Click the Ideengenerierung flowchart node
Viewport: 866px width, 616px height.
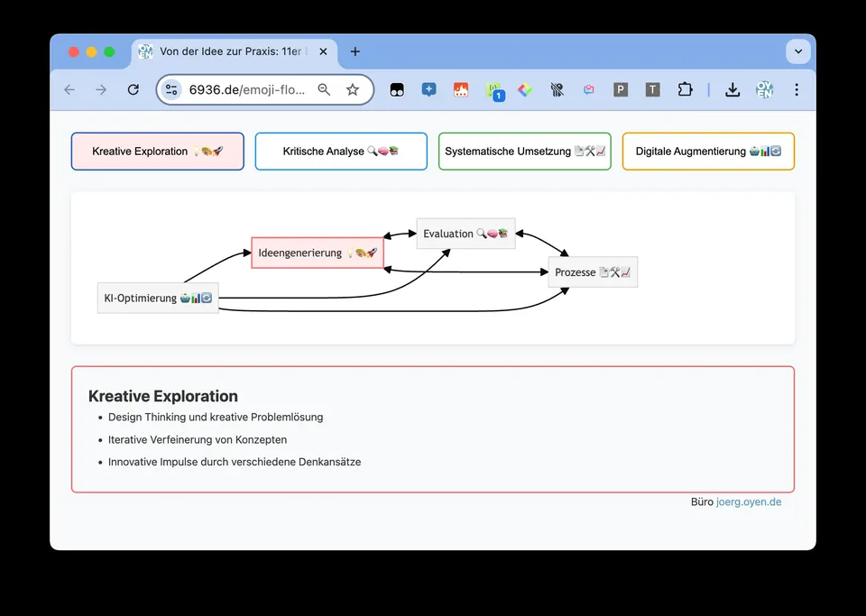tap(318, 253)
